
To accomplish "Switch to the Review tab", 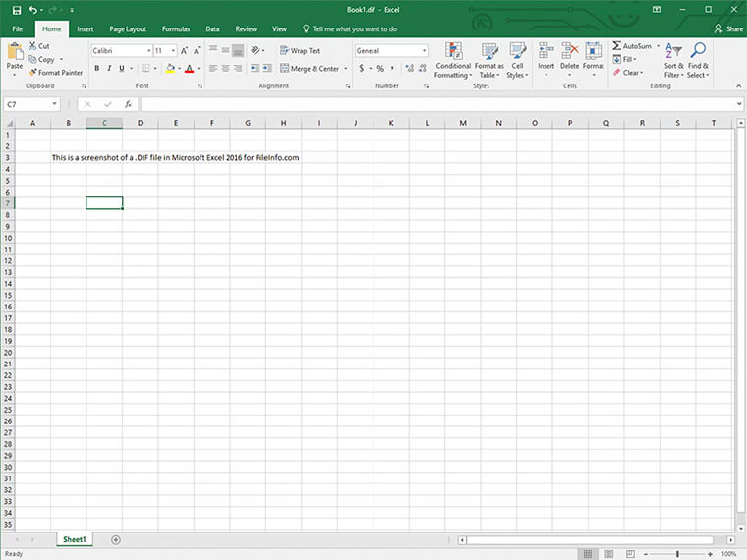I will pyautogui.click(x=246, y=29).
